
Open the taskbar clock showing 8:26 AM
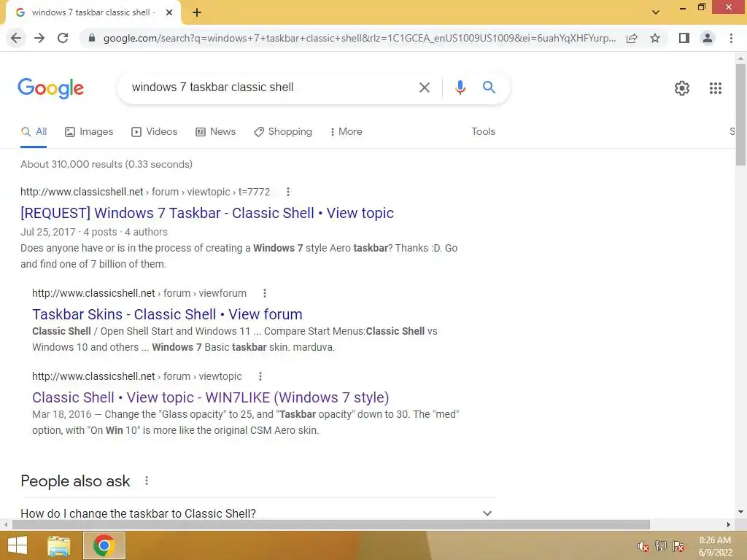click(x=715, y=546)
